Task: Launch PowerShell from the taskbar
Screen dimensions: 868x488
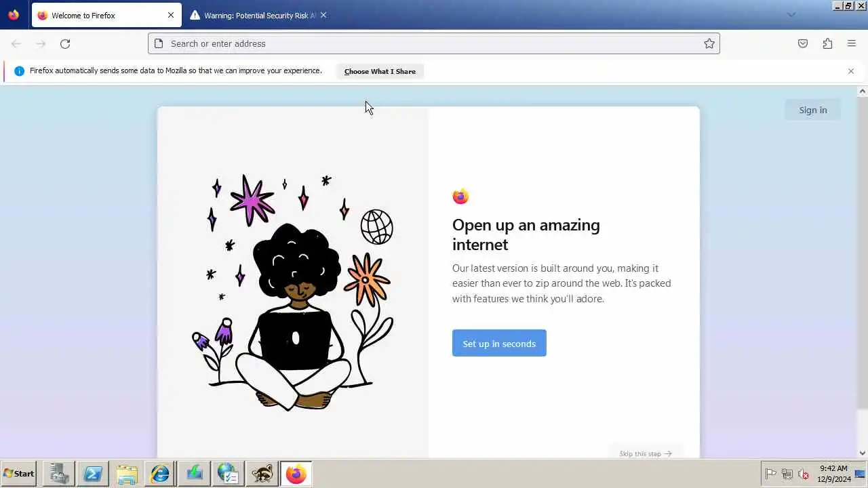Action: (x=93, y=474)
